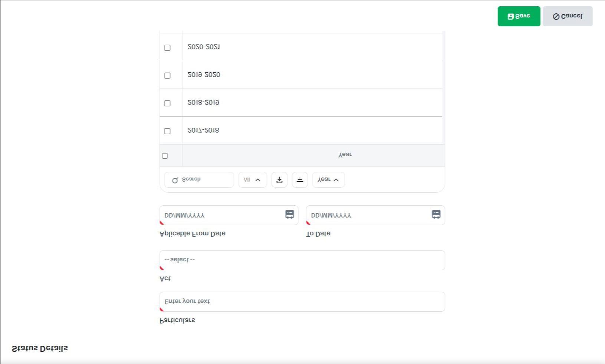
Task: Click the Cancel button
Action: pos(568,16)
